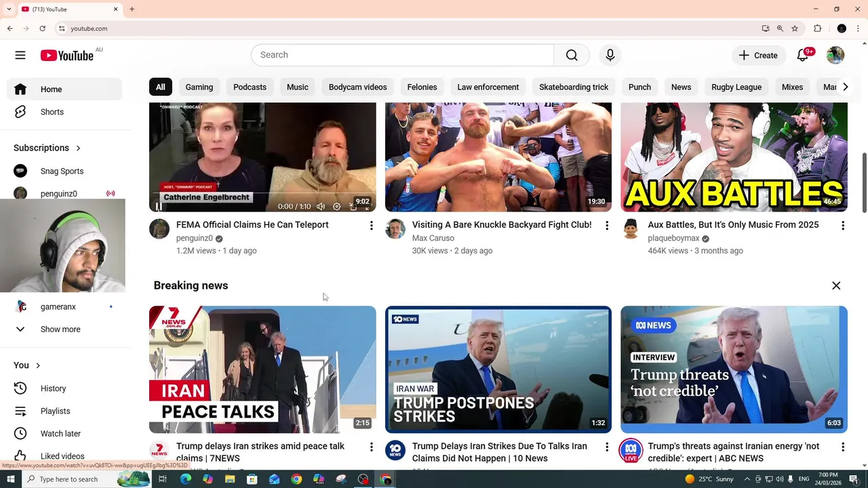Open the browser zoom magnifier in address bar

tap(780, 28)
